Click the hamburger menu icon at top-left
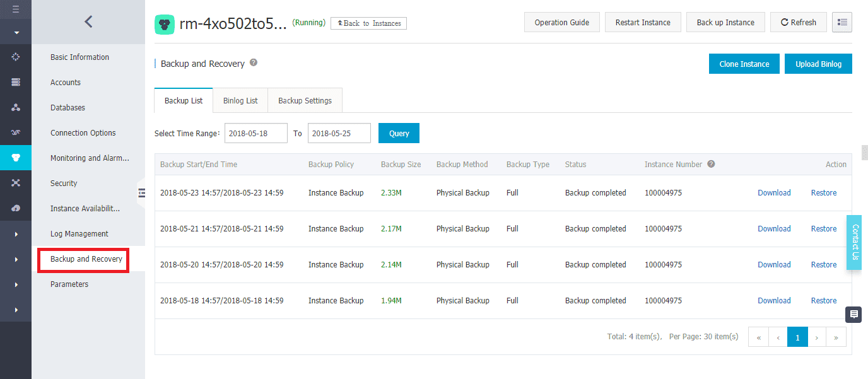Image resolution: width=868 pixels, height=379 pixels. pyautogui.click(x=16, y=9)
